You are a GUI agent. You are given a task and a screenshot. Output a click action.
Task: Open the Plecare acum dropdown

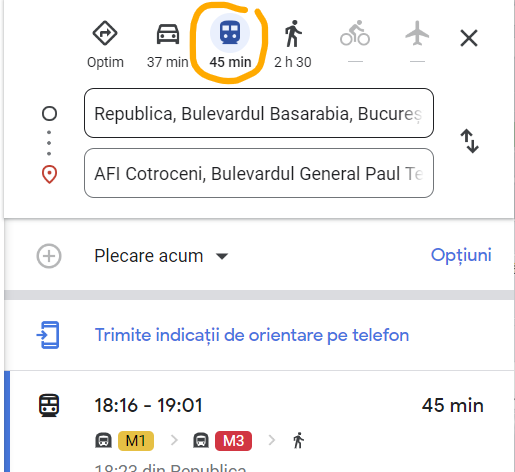pyautogui.click(x=161, y=256)
